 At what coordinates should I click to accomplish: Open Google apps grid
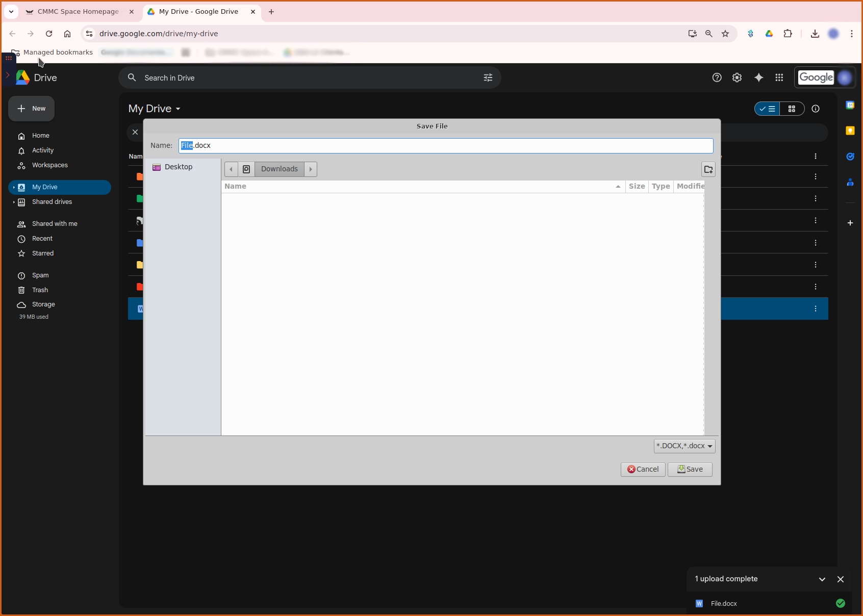pos(779,78)
